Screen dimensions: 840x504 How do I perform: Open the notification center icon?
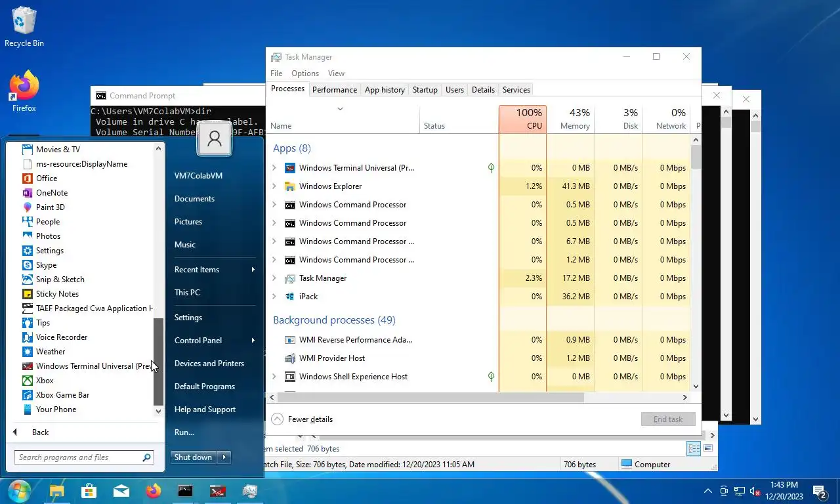(x=819, y=491)
